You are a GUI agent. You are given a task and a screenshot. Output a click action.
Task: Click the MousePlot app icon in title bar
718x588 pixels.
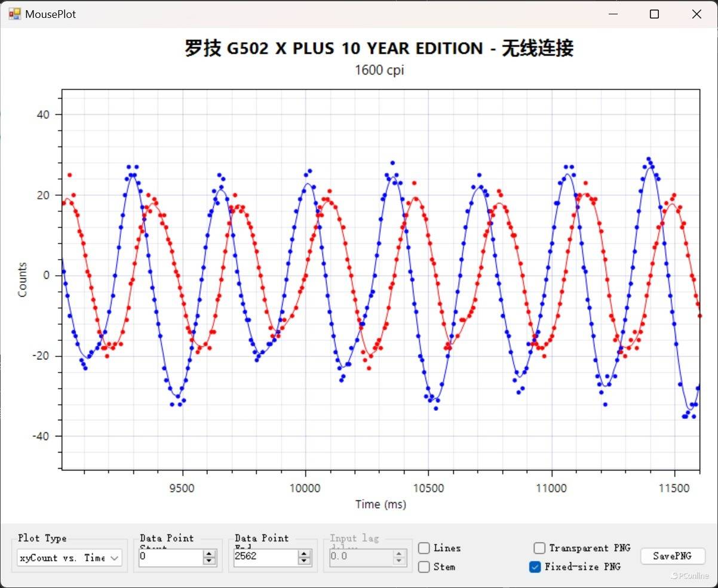point(14,14)
